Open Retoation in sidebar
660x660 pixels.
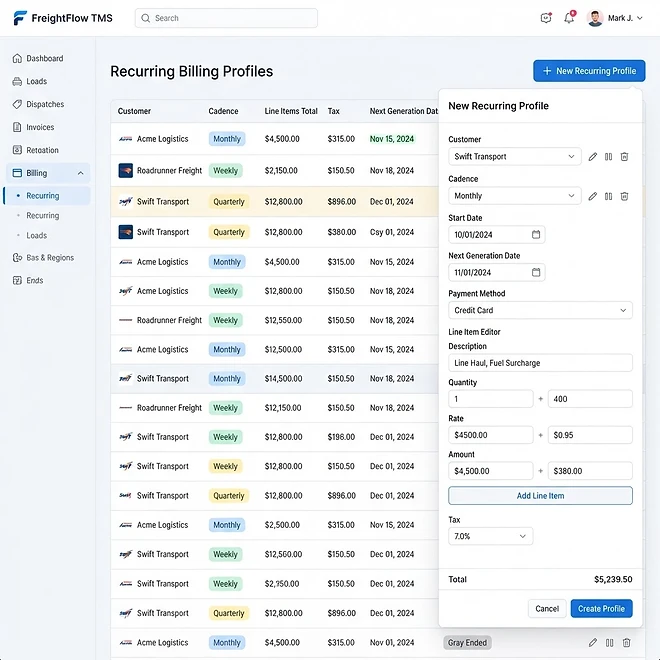(42, 150)
